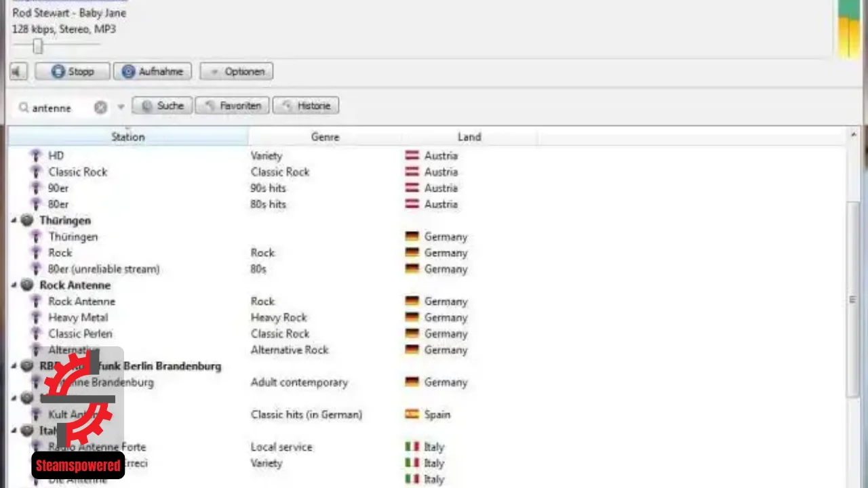Click the Germany flag in the Heavy Rock row
Screen dimensions: 868x488
(412, 318)
